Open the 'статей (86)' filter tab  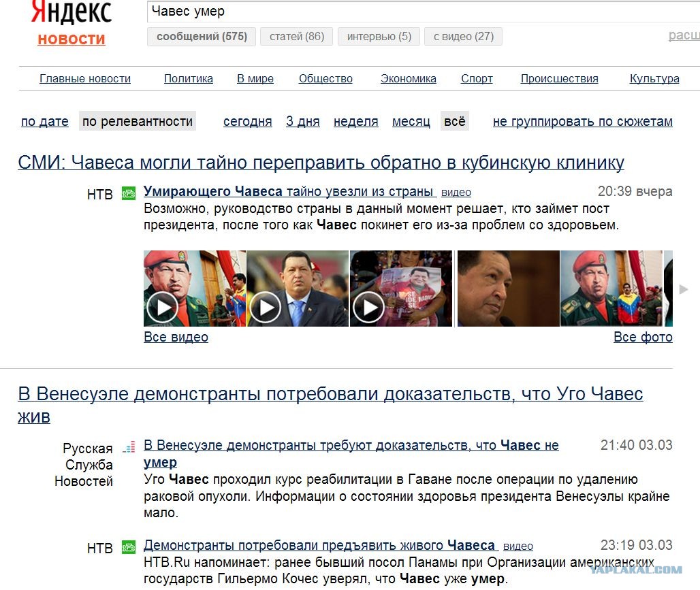pos(297,36)
